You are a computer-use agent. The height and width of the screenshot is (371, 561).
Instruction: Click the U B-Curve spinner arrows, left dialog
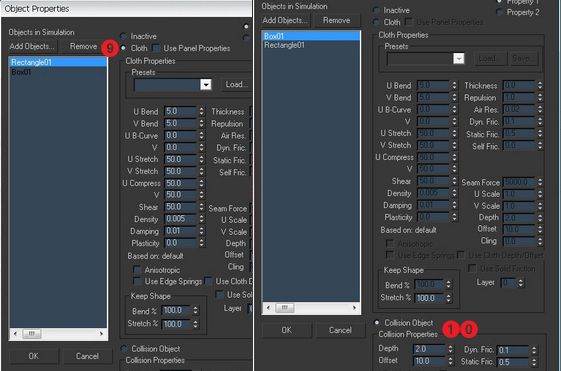[202, 136]
